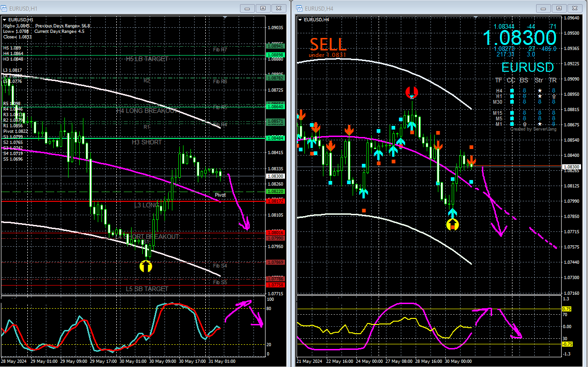Select the 'Pivot' label on H1 chart
The width and height of the screenshot is (588, 367).
221,195
